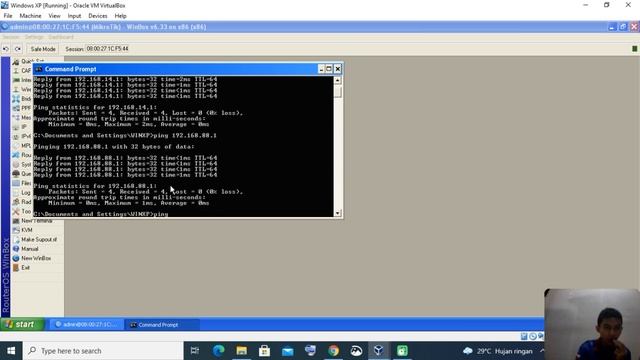Screen dimensions: 640x360
Task: Open Files in WinBox sidebar
Action: coord(22,183)
